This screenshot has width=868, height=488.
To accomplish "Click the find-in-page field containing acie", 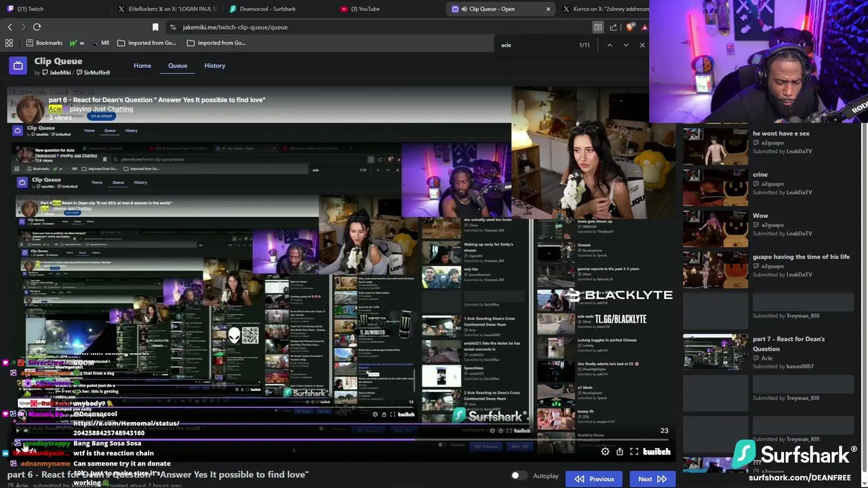I will tap(536, 45).
